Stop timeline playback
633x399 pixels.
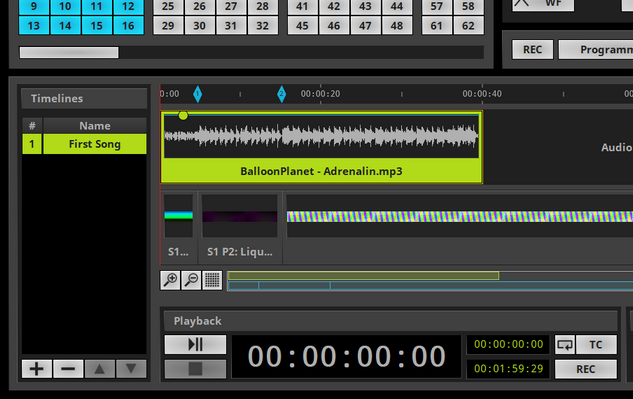coord(195,369)
